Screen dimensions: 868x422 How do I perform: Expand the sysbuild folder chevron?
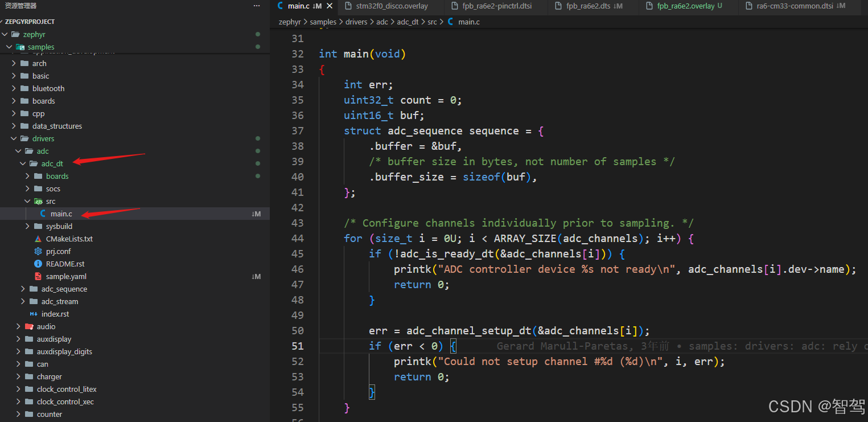click(x=28, y=227)
